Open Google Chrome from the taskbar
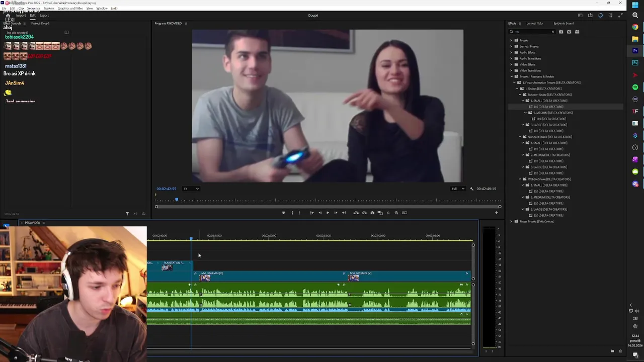 pos(635,27)
